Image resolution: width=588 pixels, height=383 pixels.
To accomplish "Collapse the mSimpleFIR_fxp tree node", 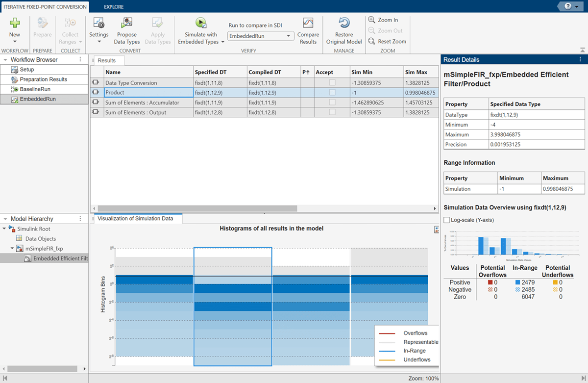I will (x=12, y=249).
